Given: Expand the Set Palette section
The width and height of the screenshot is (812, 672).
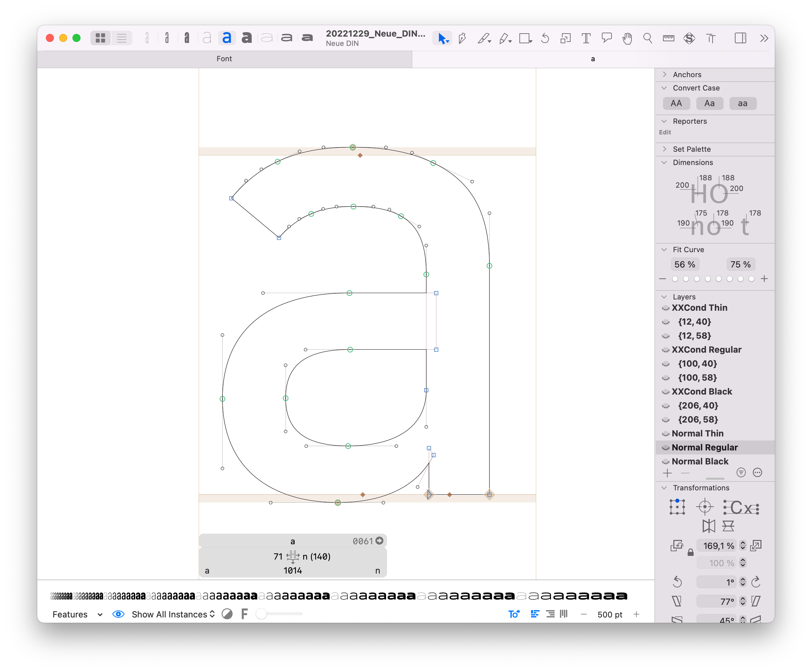Looking at the screenshot, I should click(666, 148).
